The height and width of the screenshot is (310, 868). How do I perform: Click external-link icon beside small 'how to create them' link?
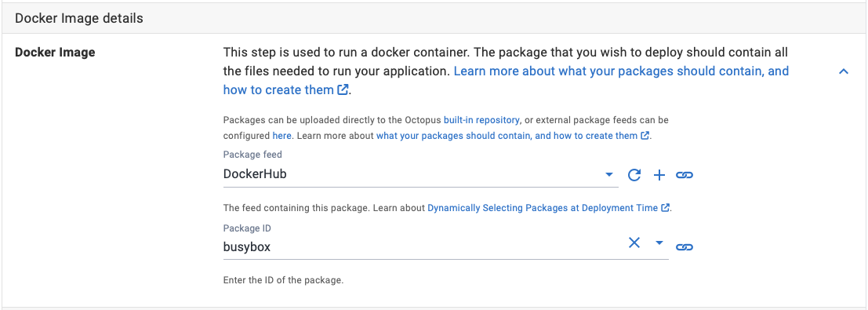645,136
